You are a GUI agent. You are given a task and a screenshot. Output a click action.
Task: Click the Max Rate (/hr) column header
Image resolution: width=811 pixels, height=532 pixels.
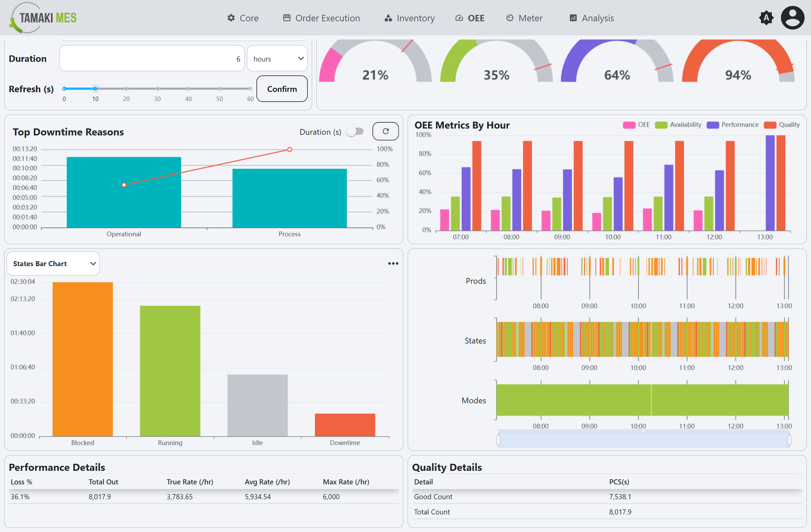click(x=346, y=482)
